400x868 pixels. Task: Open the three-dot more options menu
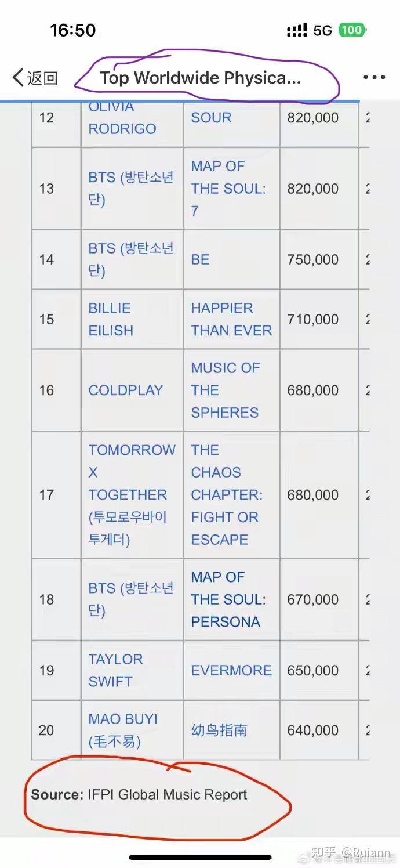pyautogui.click(x=374, y=77)
